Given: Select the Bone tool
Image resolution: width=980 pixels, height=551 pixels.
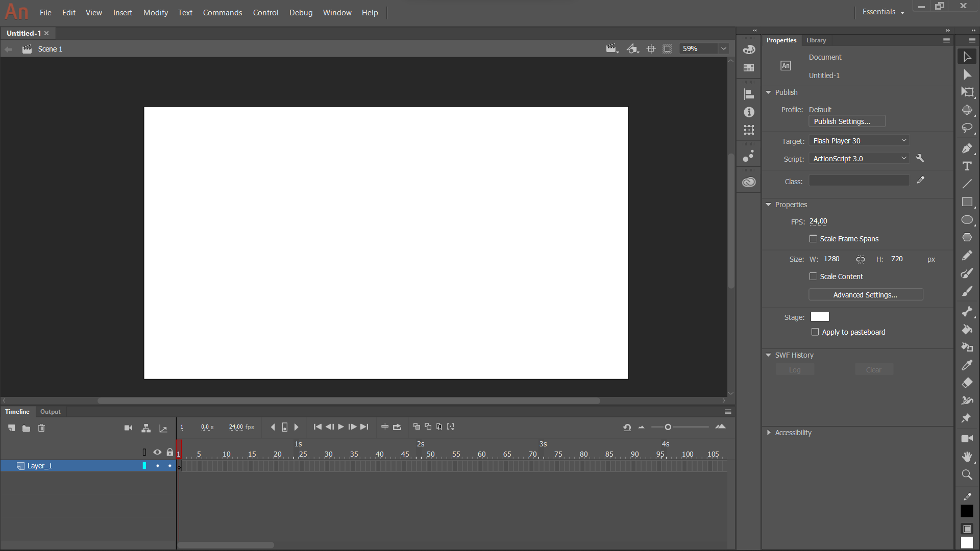Looking at the screenshot, I should click(967, 312).
